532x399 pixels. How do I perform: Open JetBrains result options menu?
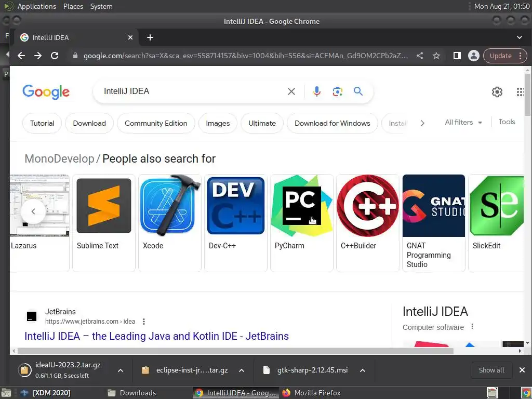pyautogui.click(x=144, y=321)
